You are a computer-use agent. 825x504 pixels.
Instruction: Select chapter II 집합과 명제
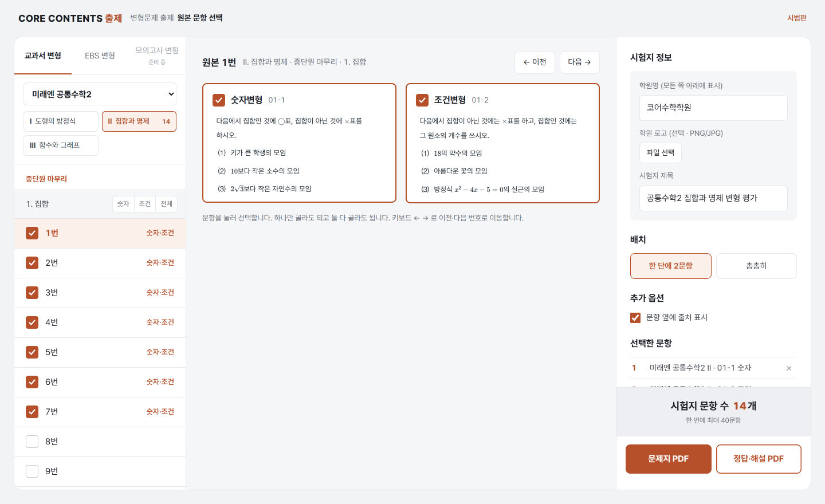(139, 121)
